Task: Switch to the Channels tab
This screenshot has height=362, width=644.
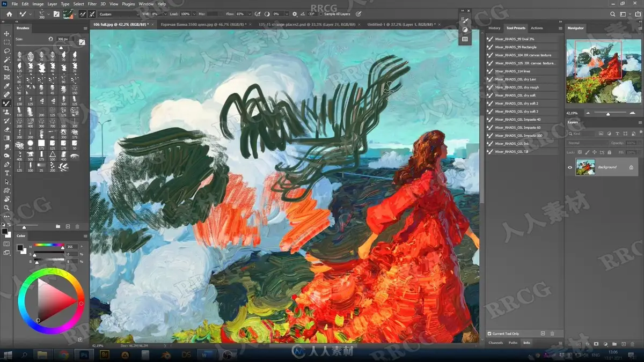Action: [496, 343]
